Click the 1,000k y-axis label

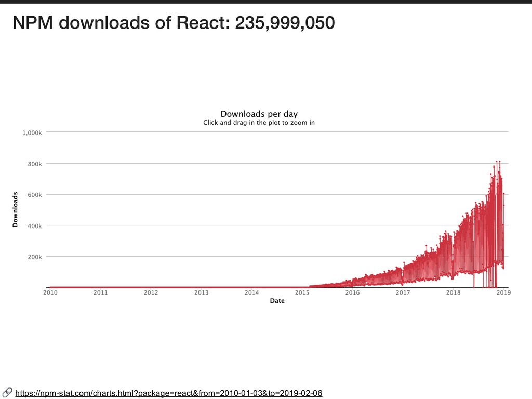[32, 132]
